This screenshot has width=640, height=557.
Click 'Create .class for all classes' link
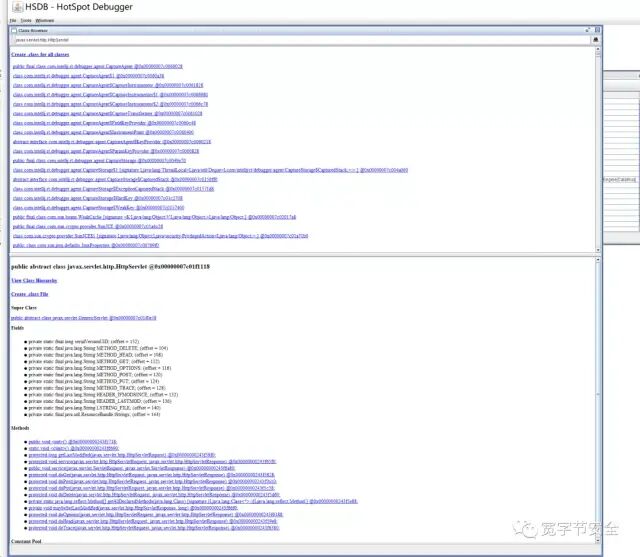[40, 54]
